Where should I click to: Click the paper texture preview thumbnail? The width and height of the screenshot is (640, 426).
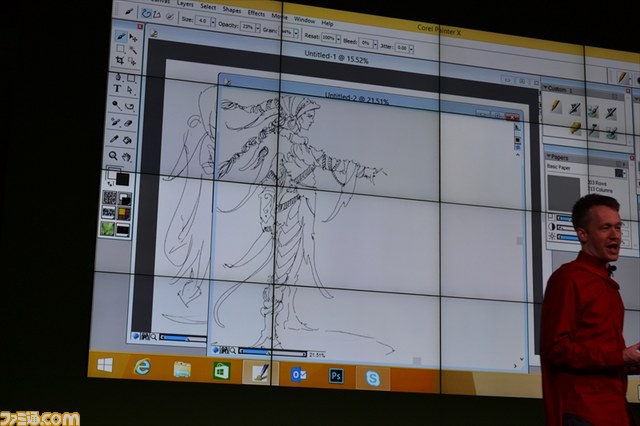pyautogui.click(x=563, y=193)
